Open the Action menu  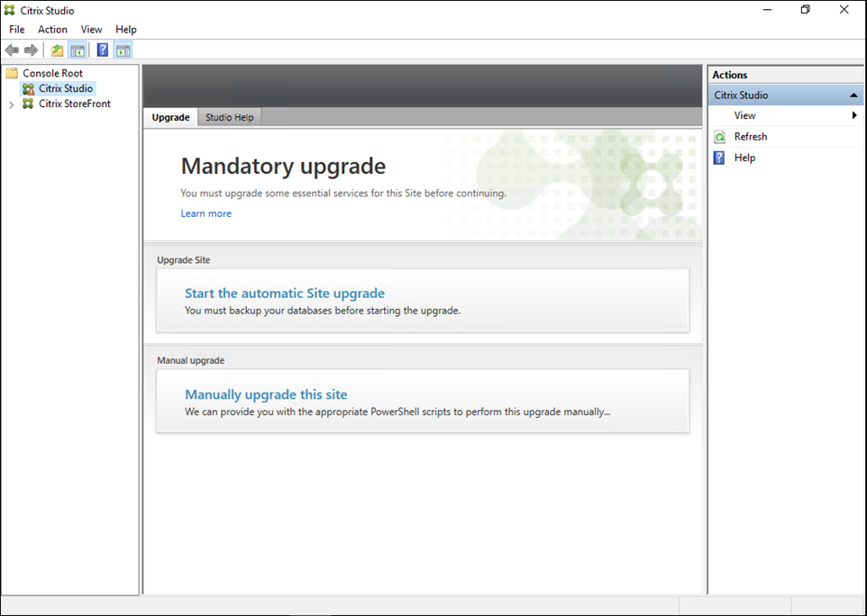coord(52,30)
